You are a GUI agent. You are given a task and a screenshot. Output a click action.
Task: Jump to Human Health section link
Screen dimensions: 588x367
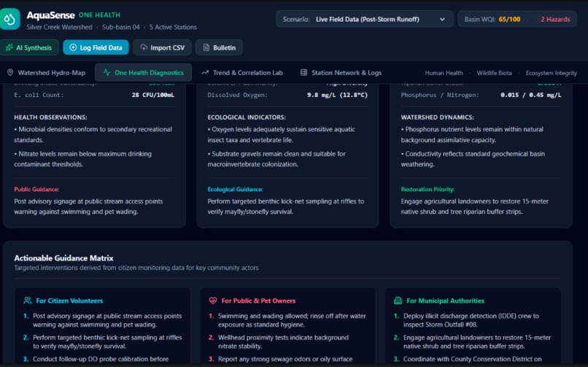(x=444, y=73)
